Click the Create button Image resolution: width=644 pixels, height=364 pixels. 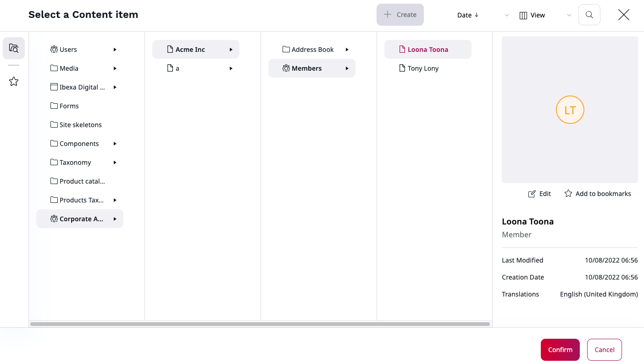(400, 15)
